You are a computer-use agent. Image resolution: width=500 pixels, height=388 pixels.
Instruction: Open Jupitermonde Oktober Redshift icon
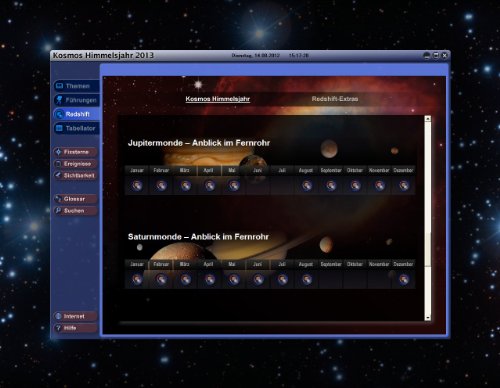pyautogui.click(x=355, y=185)
